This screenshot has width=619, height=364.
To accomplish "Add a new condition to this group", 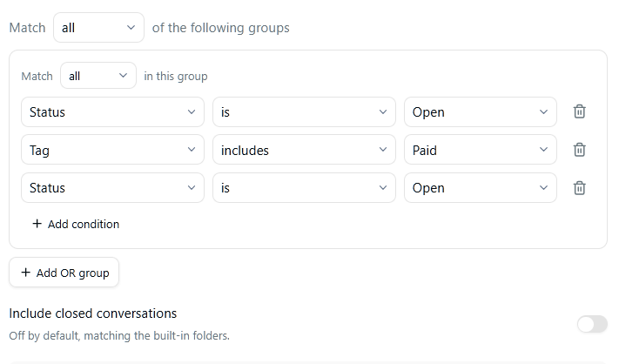I will click(76, 224).
